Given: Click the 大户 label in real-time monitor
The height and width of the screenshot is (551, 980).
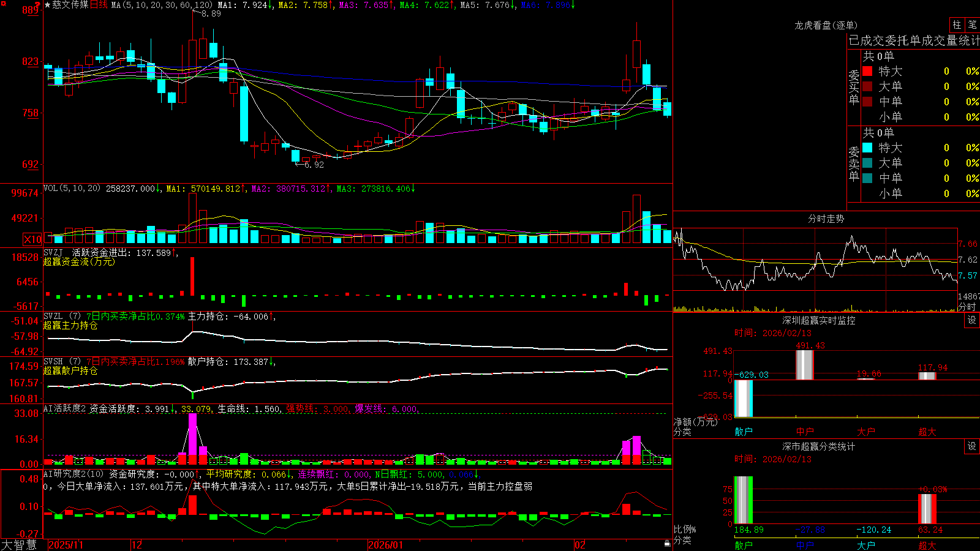Looking at the screenshot, I should click(x=866, y=432).
